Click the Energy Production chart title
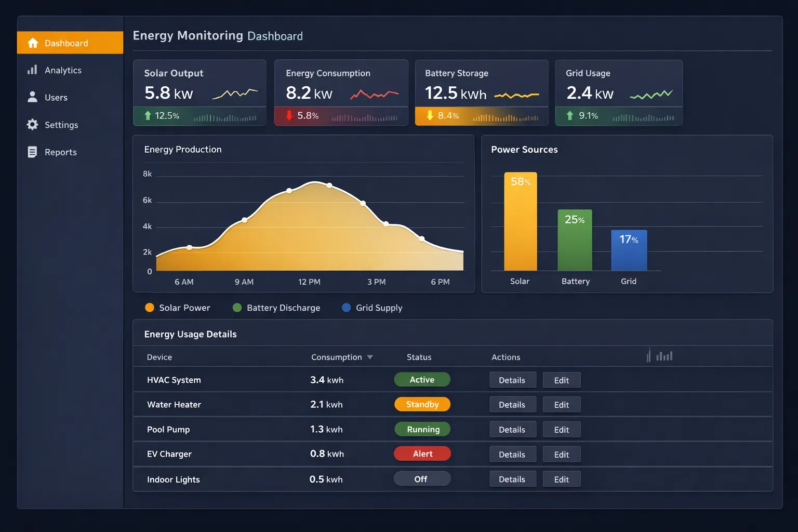This screenshot has width=798, height=532. coord(183,149)
